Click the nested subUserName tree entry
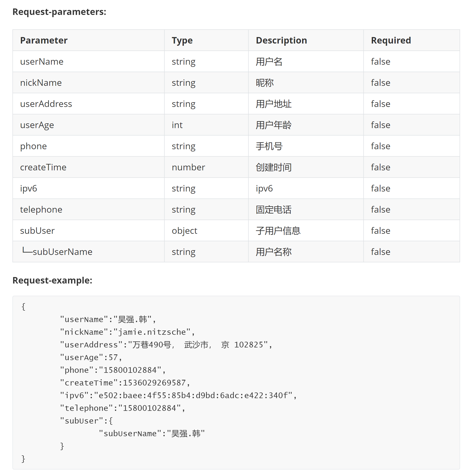This screenshot has height=476, width=476. pos(57,251)
